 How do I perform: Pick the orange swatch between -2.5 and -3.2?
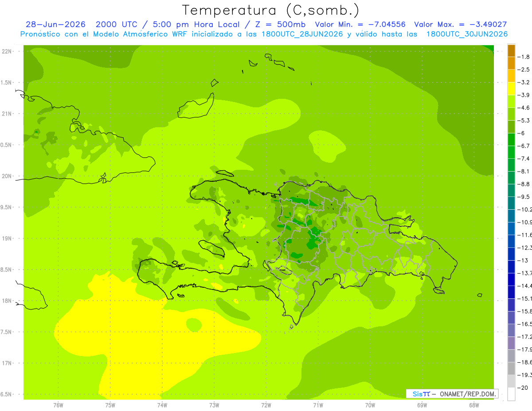coord(511,76)
